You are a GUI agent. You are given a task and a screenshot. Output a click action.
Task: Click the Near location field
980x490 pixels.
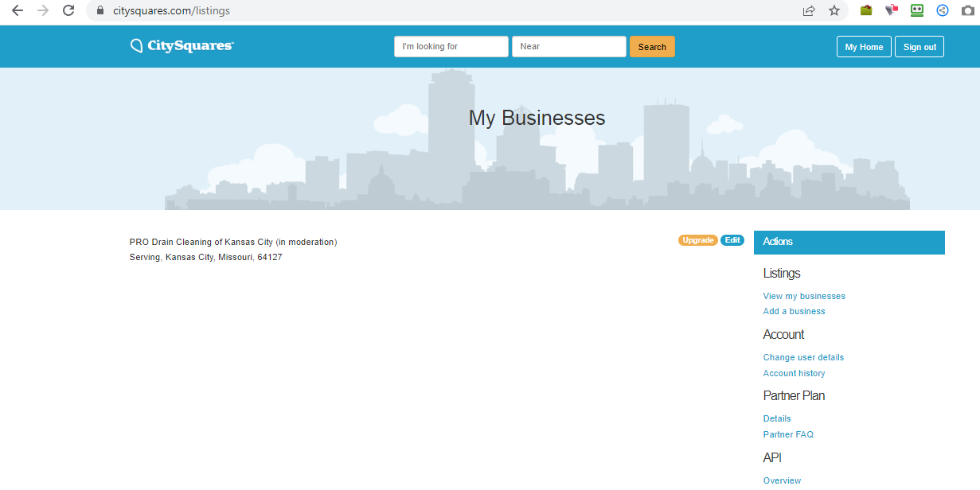click(x=569, y=46)
